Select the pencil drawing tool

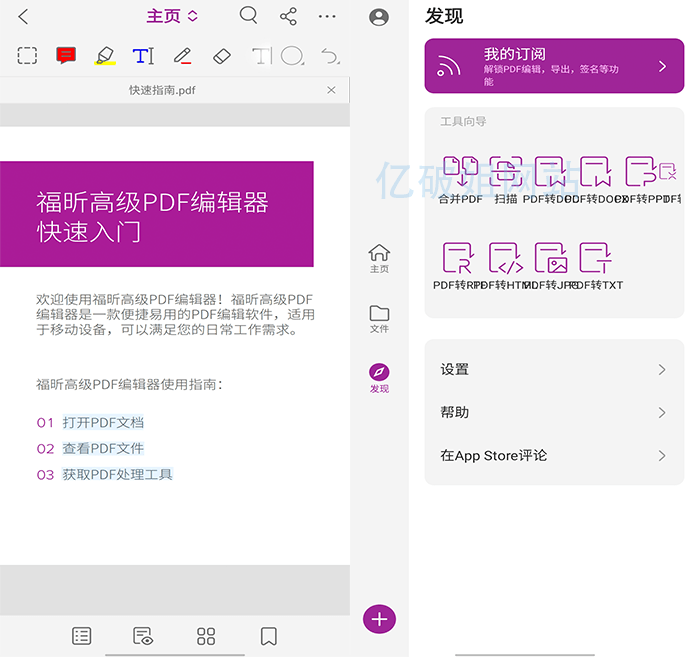tap(182, 56)
